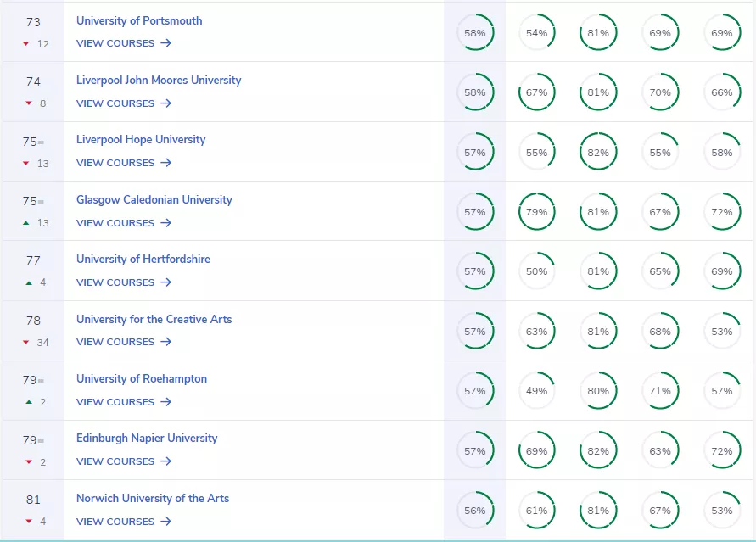Viewport: 756px width, 542px height.
Task: Click the 56% overall score for Norwich
Action: 475,511
